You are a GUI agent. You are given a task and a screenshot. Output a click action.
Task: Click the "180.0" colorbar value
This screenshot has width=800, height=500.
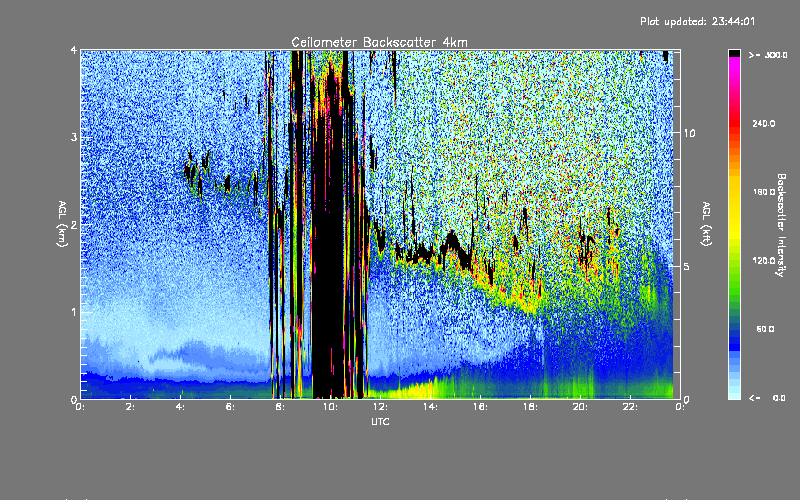(x=764, y=192)
